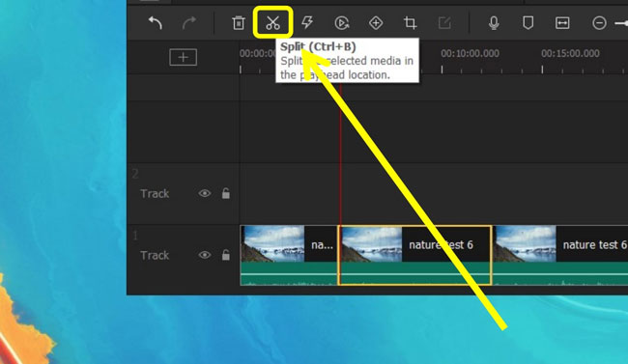The image size is (628, 364).
Task: Zoom out timeline with minus button
Action: click(599, 23)
